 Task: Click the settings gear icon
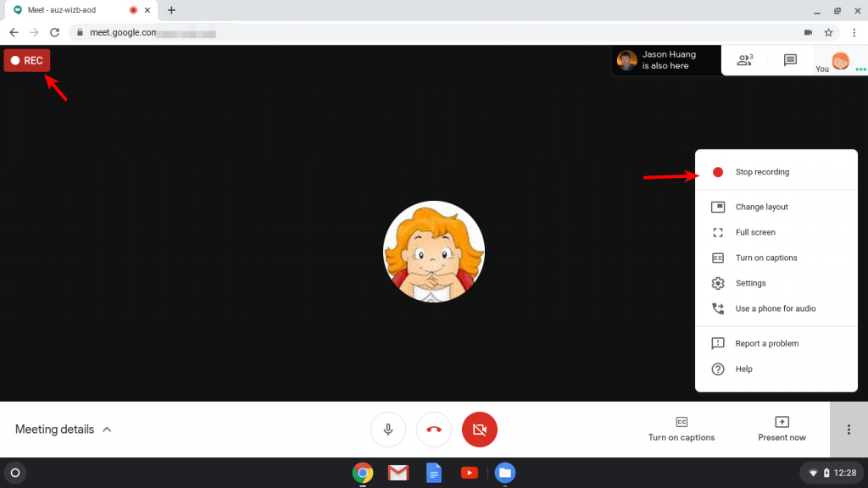click(x=717, y=283)
